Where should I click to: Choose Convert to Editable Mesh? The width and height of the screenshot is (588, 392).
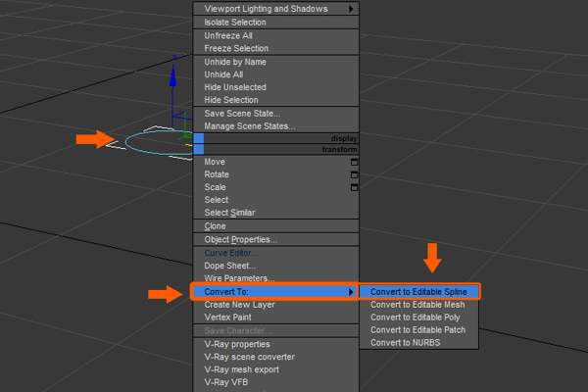click(x=418, y=305)
